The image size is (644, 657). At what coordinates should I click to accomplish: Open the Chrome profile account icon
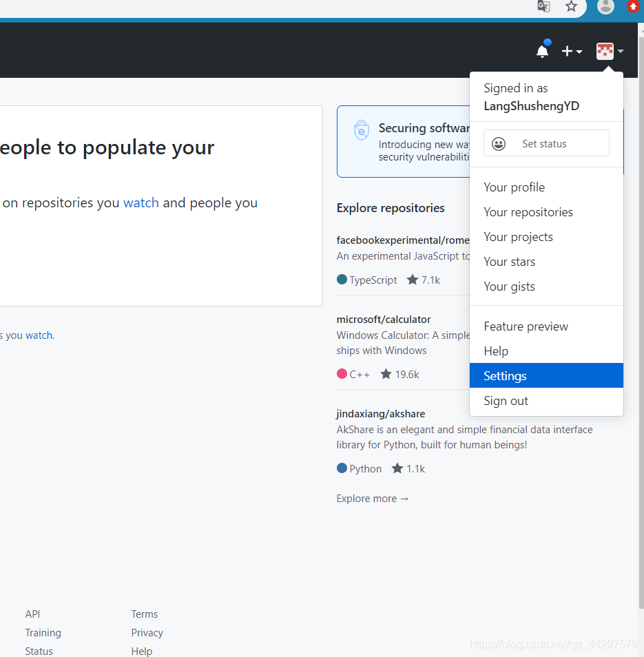click(x=605, y=6)
